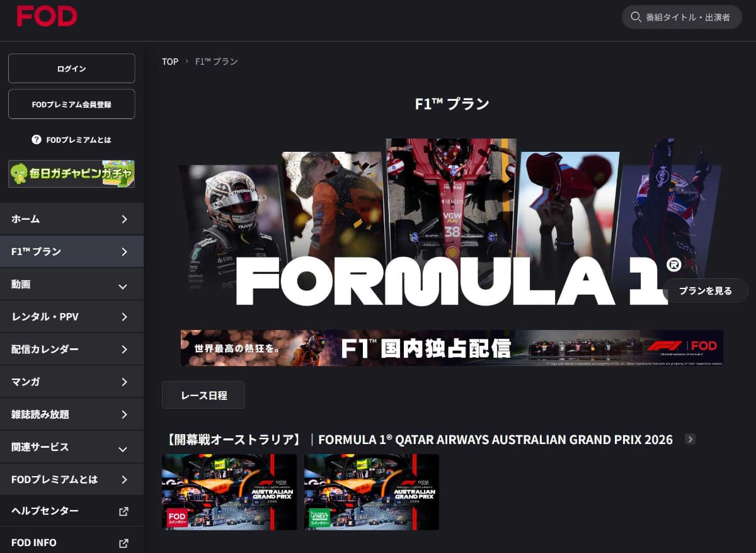
Task: Open the U-NEXTコメンタリー Australian GP thumbnail
Action: point(371,492)
